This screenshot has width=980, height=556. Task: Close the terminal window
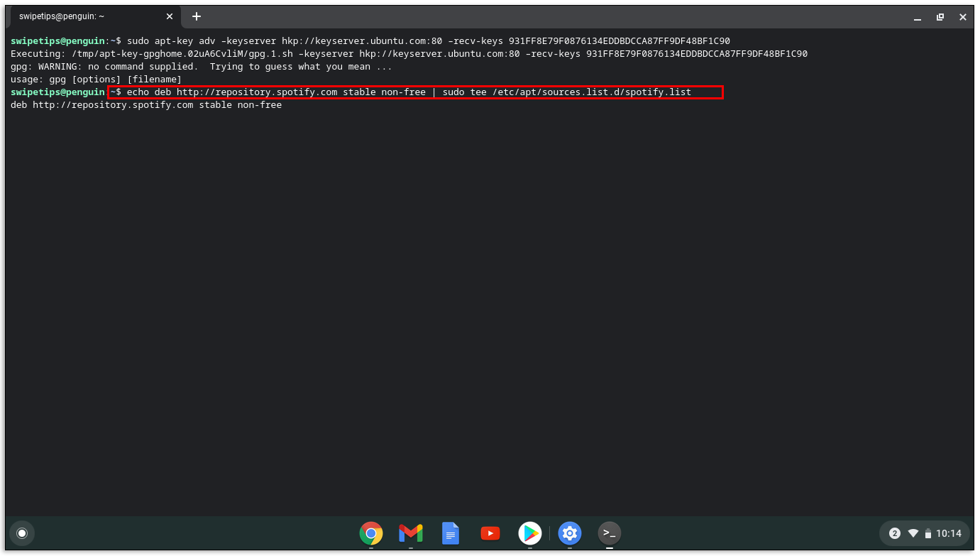click(963, 17)
